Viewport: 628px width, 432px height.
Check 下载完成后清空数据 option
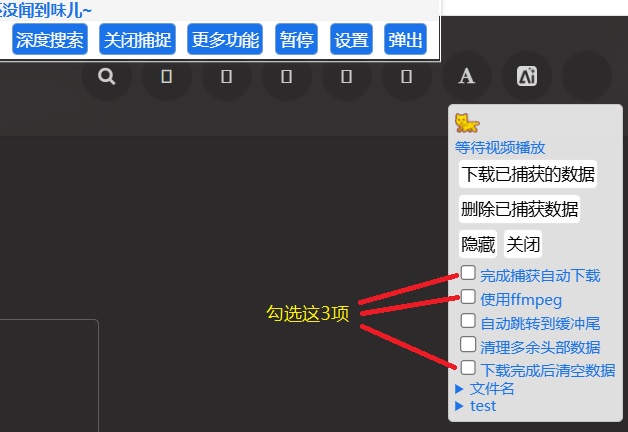468,368
